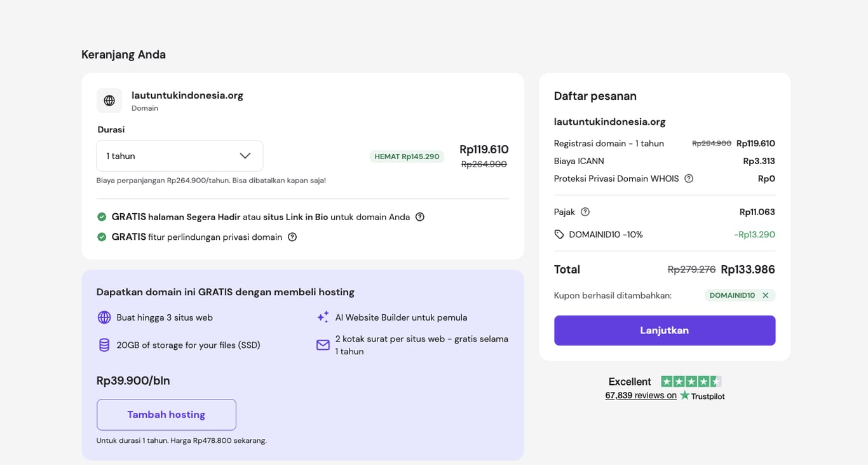Click the help icon next to Pajak
Viewport: 868px width, 465px height.
pos(585,212)
